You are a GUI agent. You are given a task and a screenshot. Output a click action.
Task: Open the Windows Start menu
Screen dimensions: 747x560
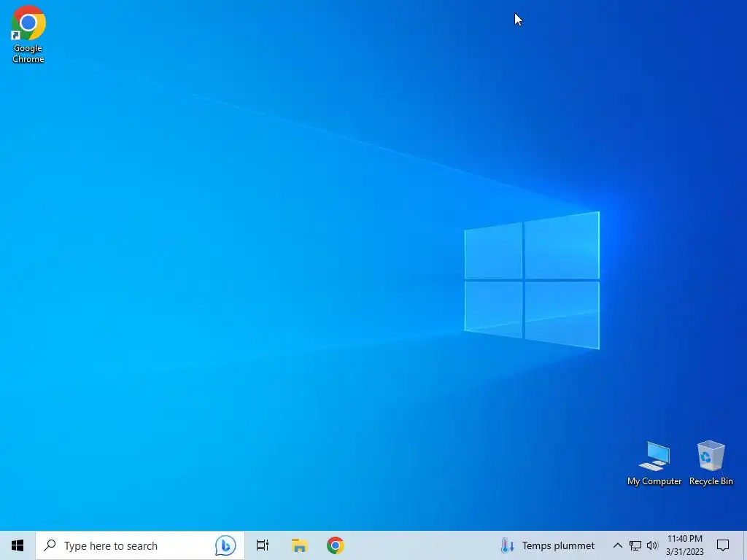(x=18, y=545)
